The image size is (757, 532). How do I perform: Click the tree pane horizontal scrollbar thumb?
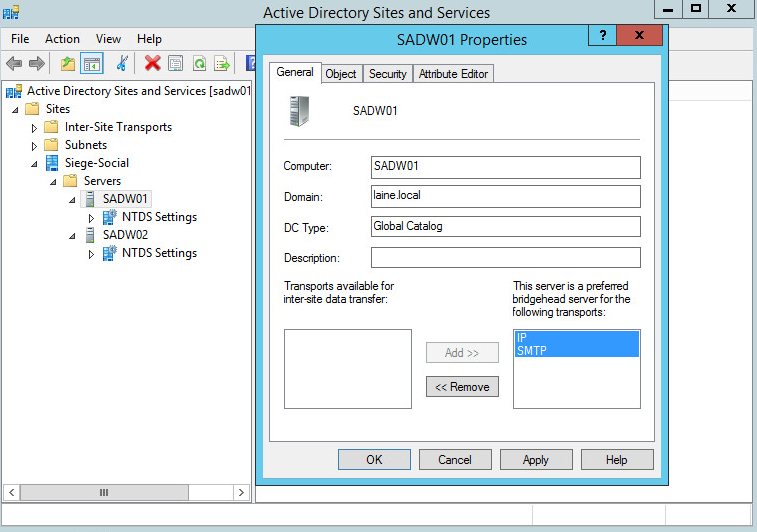coord(104,492)
